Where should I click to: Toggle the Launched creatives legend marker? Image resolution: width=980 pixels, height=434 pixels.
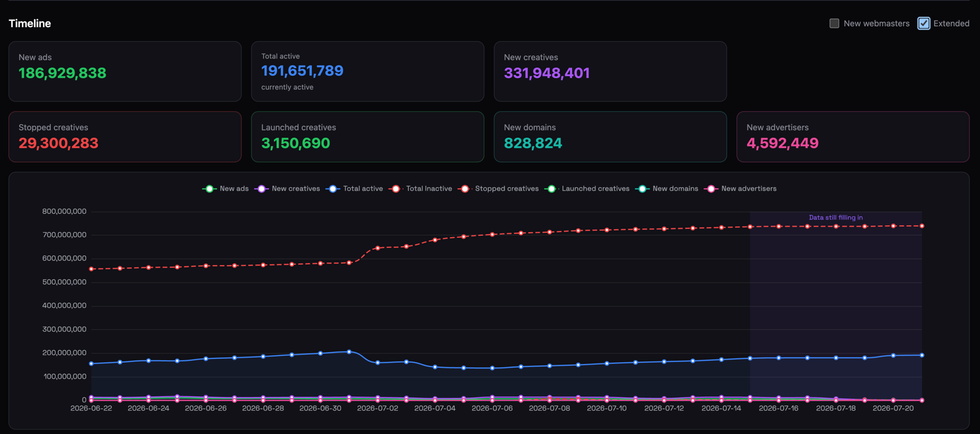pyautogui.click(x=551, y=189)
